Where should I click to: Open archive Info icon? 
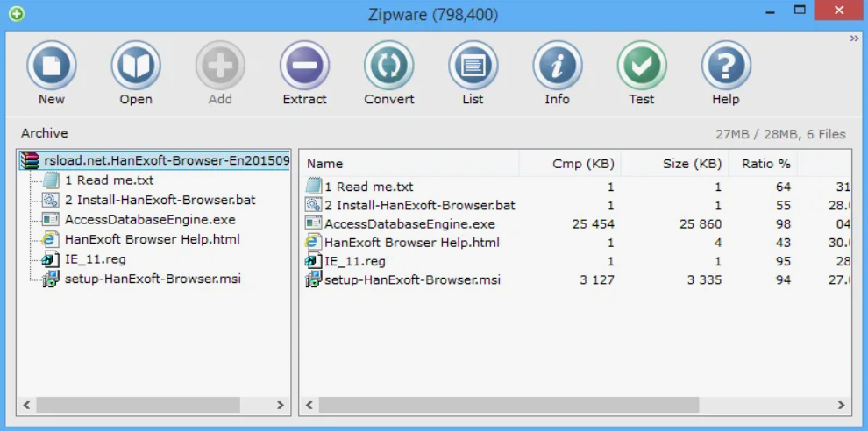[x=558, y=66]
